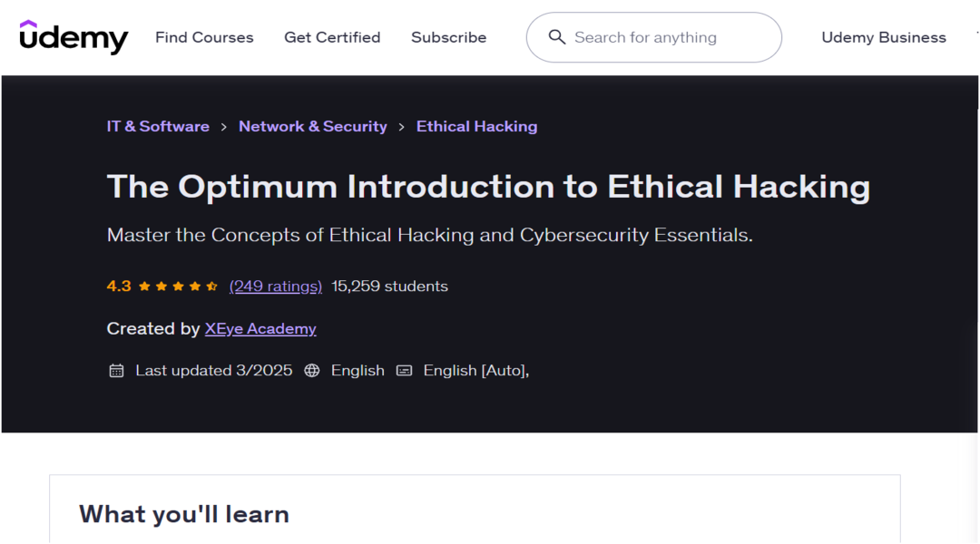Click the 4.3 rating score
Screen dimensions: 980x544
click(119, 287)
